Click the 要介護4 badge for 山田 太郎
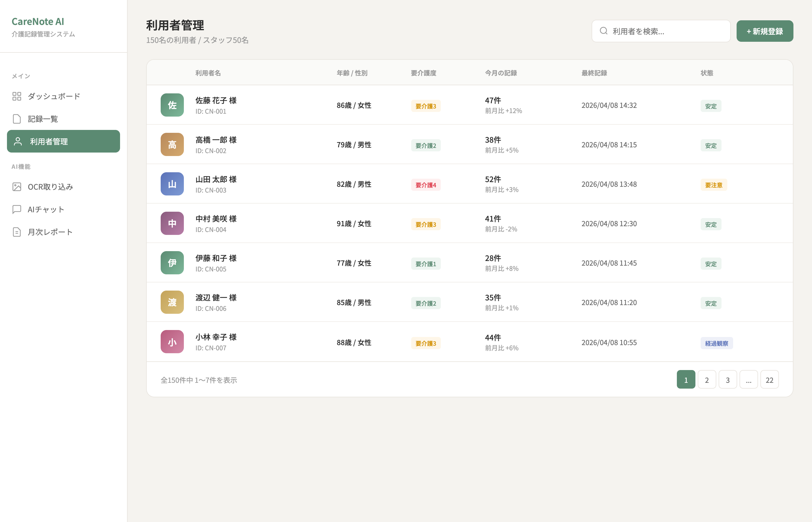The image size is (812, 522). click(x=426, y=185)
